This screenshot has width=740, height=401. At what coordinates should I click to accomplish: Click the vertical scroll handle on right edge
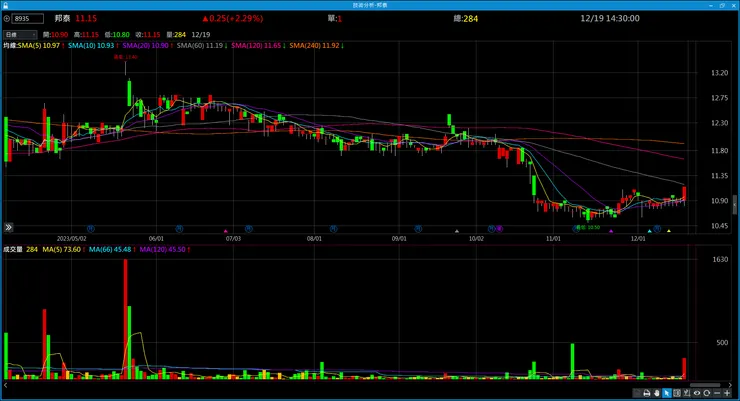734,205
